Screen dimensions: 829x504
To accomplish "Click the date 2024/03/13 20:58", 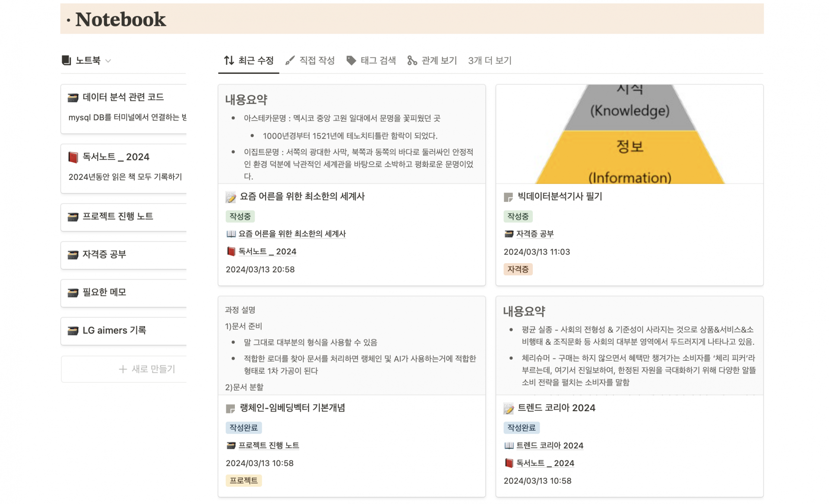I will click(x=260, y=269).
